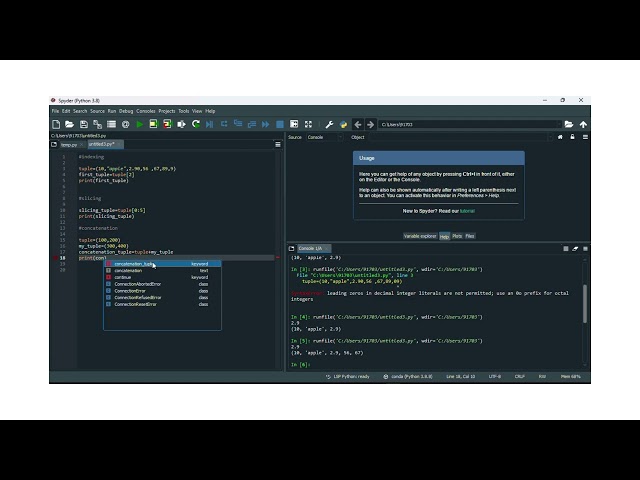Image resolution: width=640 pixels, height=480 pixels.
Task: Switch to the Files tab
Action: coord(470,236)
